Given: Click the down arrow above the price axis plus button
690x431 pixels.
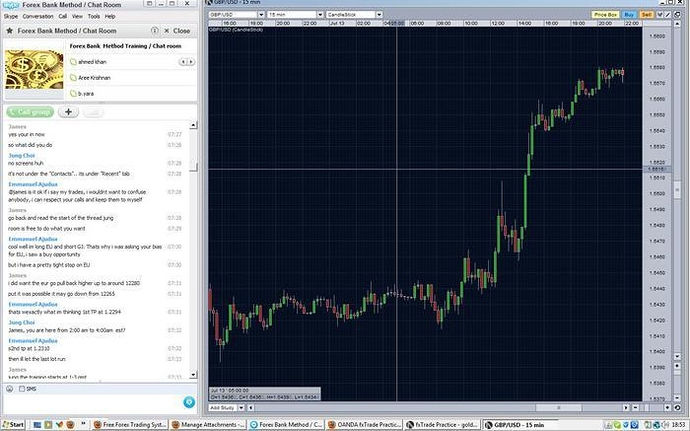Looking at the screenshot, I should (677, 357).
